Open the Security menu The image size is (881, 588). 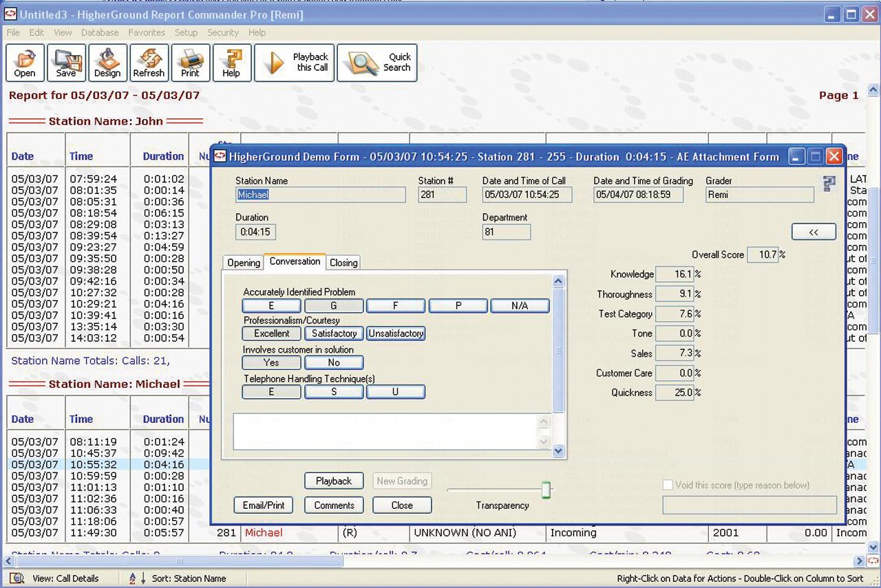pos(223,32)
